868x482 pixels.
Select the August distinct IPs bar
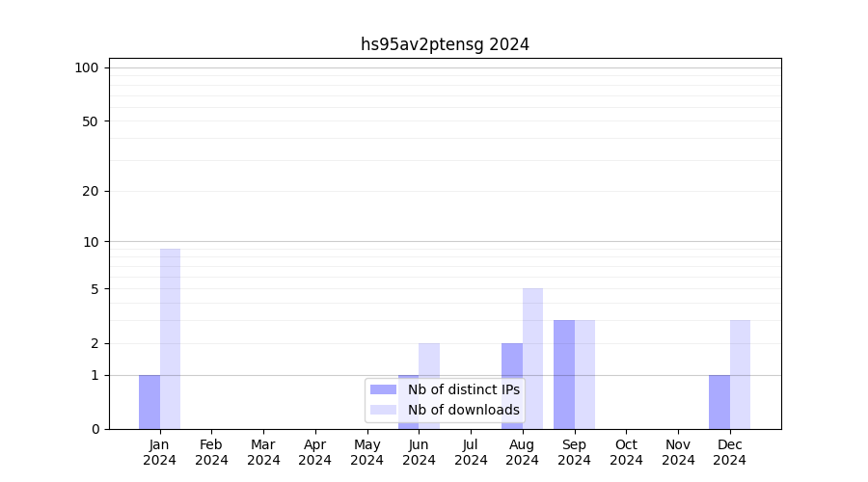click(512, 386)
